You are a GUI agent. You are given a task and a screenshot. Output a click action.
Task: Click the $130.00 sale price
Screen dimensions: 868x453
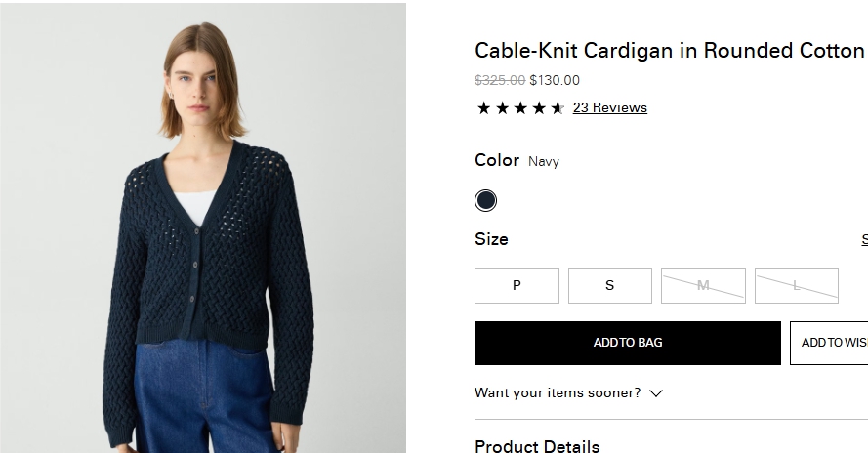click(x=555, y=81)
